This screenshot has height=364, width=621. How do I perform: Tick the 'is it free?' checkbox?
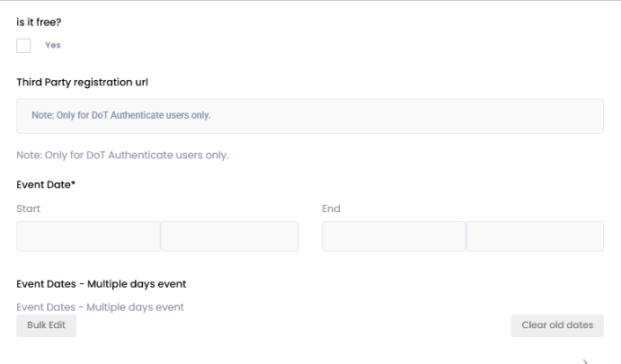point(23,46)
